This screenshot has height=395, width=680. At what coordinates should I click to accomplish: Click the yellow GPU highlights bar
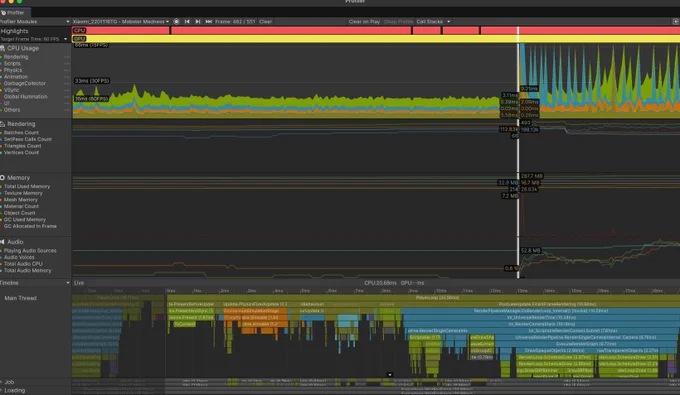(376, 39)
